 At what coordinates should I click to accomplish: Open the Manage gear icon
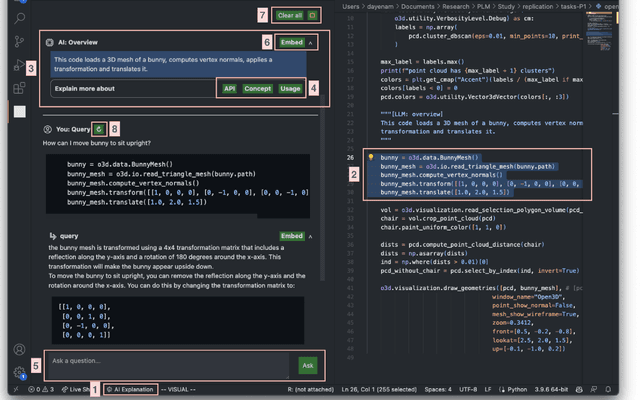tap(19, 373)
